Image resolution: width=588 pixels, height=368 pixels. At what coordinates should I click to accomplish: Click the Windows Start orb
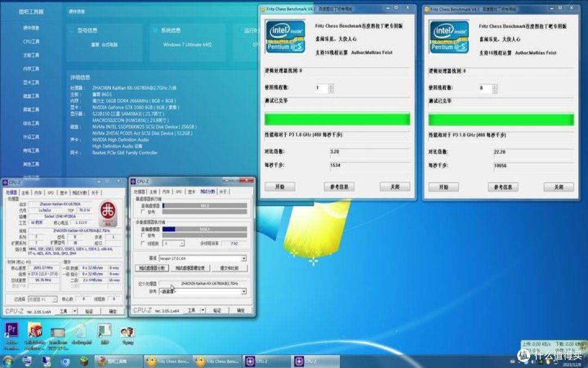8,361
